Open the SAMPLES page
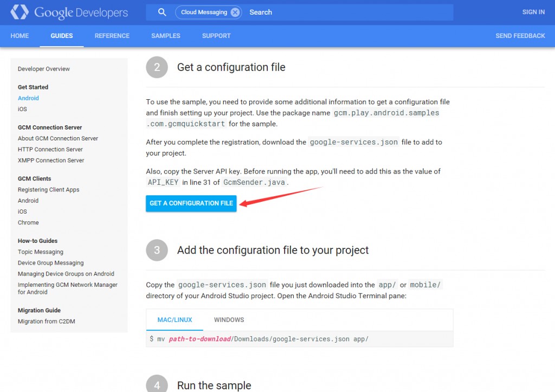 point(165,36)
